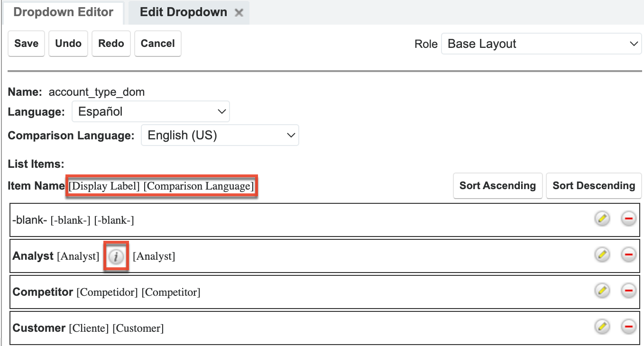
Task: Edit the Analyst item using pencil icon
Action: (x=602, y=255)
